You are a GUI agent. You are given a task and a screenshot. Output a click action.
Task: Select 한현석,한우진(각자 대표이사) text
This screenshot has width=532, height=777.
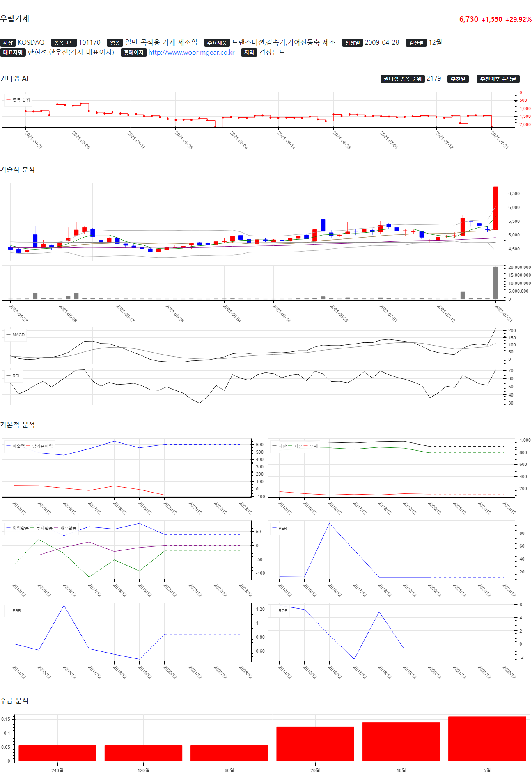(x=71, y=52)
